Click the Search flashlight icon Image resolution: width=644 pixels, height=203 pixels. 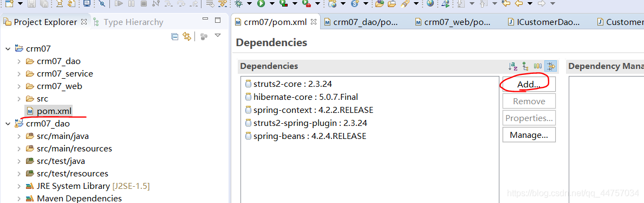[x=405, y=4]
